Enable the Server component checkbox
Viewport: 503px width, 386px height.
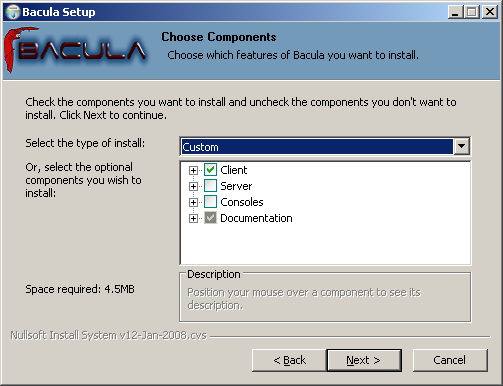coord(210,186)
